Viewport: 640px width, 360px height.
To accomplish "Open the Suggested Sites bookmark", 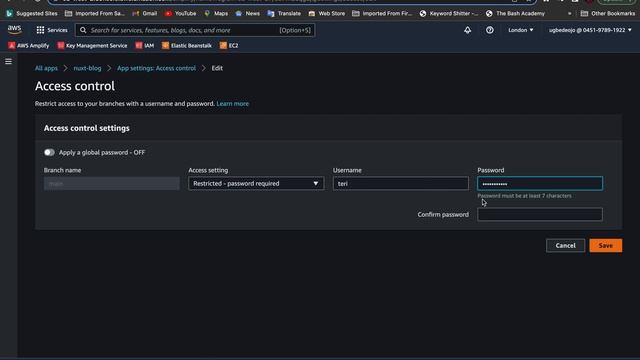I will (x=31, y=13).
